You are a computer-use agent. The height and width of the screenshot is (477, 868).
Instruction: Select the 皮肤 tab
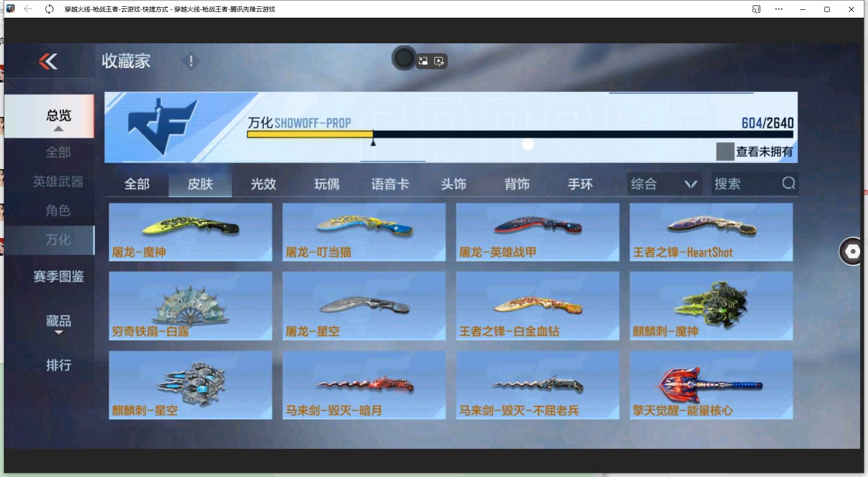pos(200,184)
